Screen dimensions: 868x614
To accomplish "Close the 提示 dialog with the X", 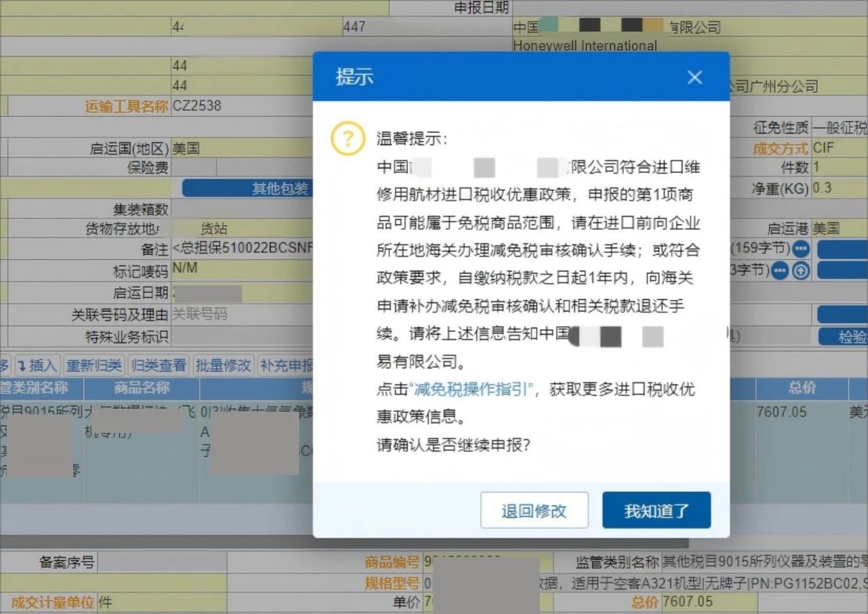I will pos(694,77).
